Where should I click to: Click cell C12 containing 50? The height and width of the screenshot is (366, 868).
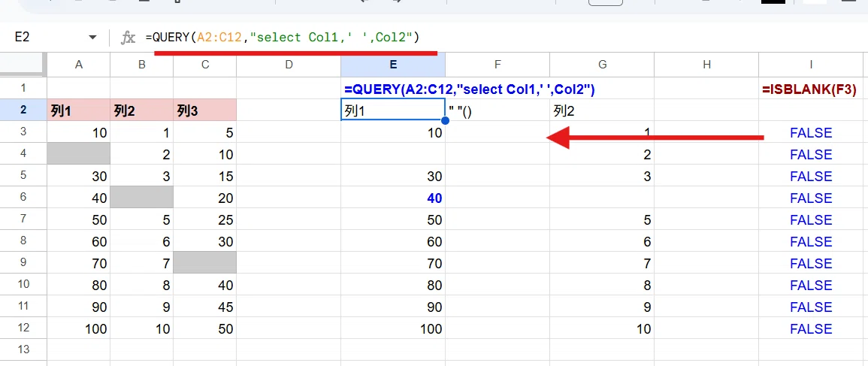[205, 328]
